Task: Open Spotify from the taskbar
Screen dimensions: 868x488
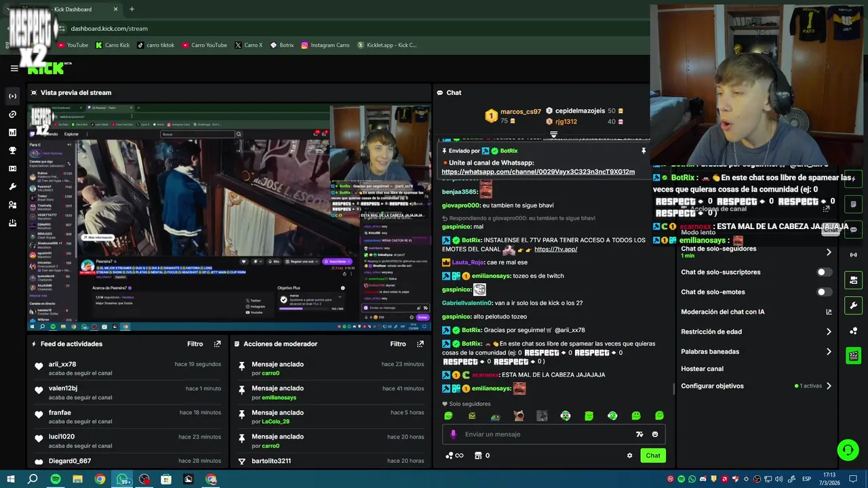Action: 56,479
